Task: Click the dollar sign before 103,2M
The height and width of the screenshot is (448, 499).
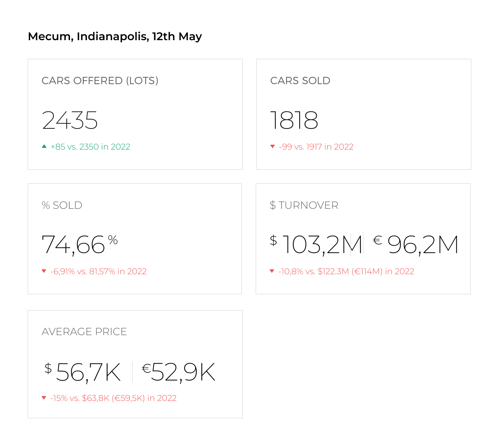Action: click(273, 240)
